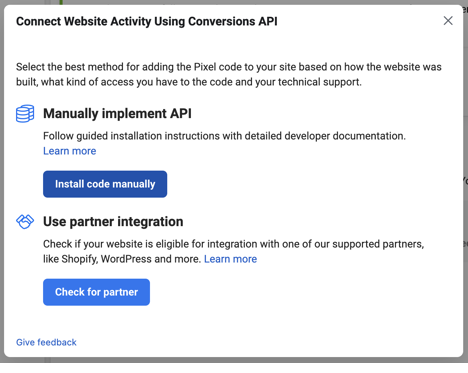Click the handshake partner integration icon
Image resolution: width=468 pixels, height=373 pixels.
(x=25, y=221)
